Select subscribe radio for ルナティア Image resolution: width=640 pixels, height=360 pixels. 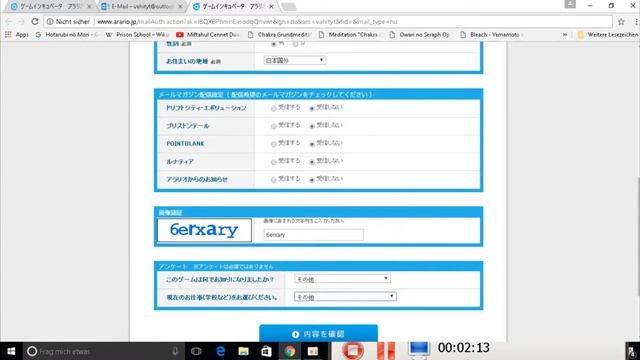point(273,162)
